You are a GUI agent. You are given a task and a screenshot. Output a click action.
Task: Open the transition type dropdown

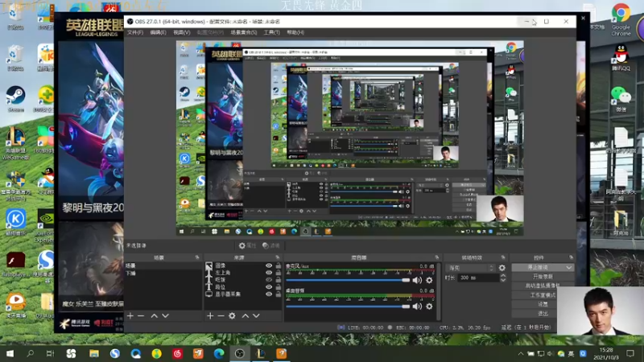coord(470,268)
